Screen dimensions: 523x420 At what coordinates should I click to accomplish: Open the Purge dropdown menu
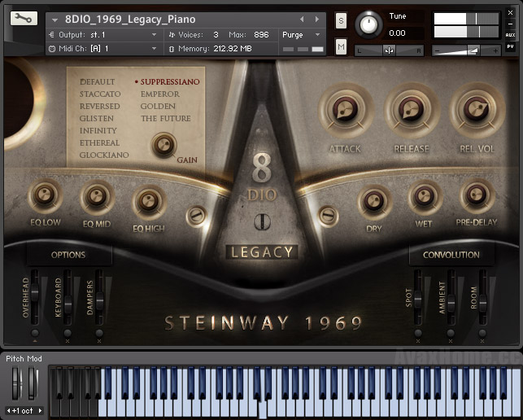[301, 35]
